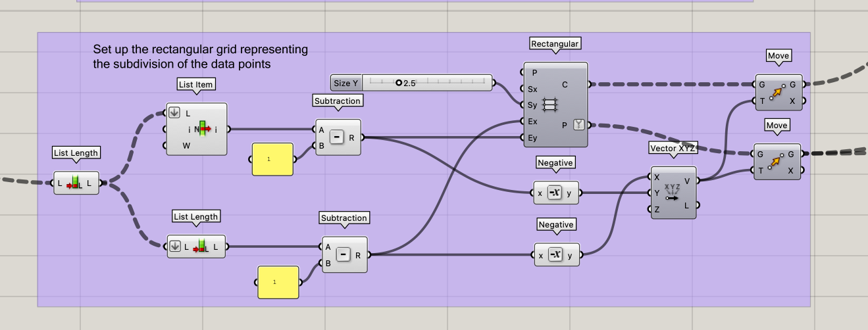This screenshot has width=868, height=330.
Task: Click the lower Move name label
Action: click(777, 125)
